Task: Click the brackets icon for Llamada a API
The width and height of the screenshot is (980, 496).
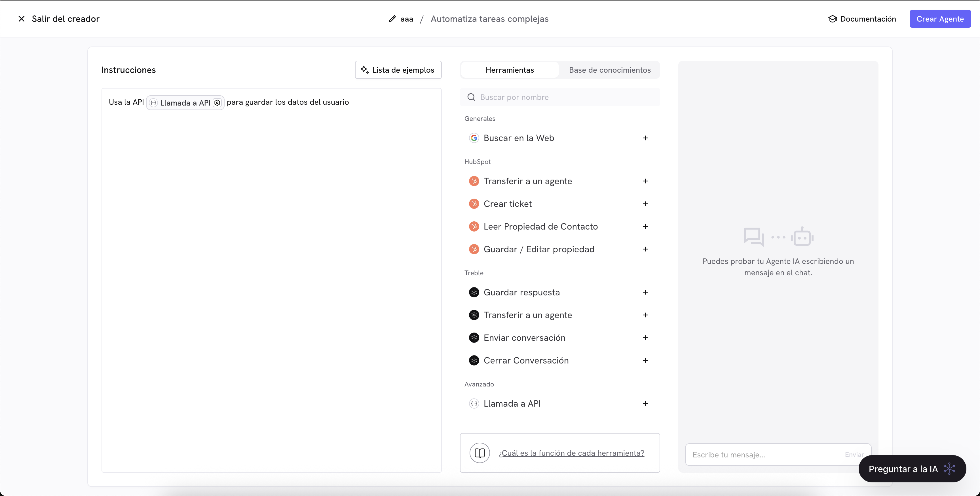Action: [x=474, y=403]
